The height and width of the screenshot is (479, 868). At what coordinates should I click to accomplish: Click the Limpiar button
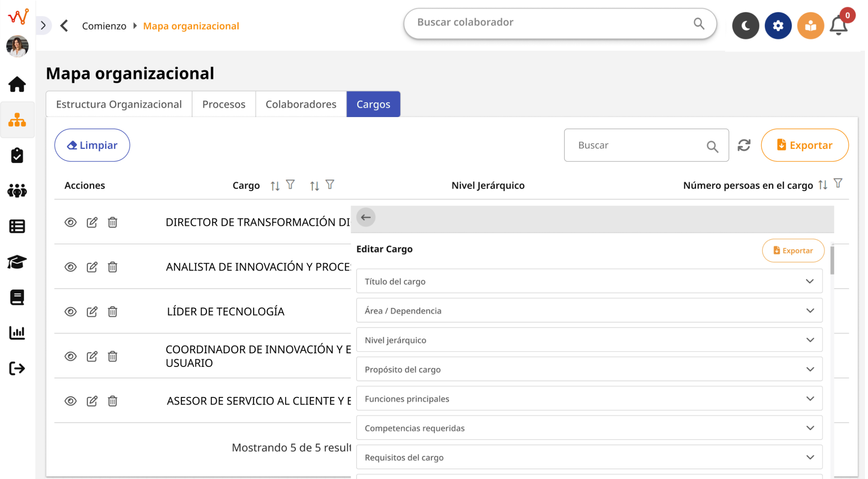pyautogui.click(x=92, y=145)
